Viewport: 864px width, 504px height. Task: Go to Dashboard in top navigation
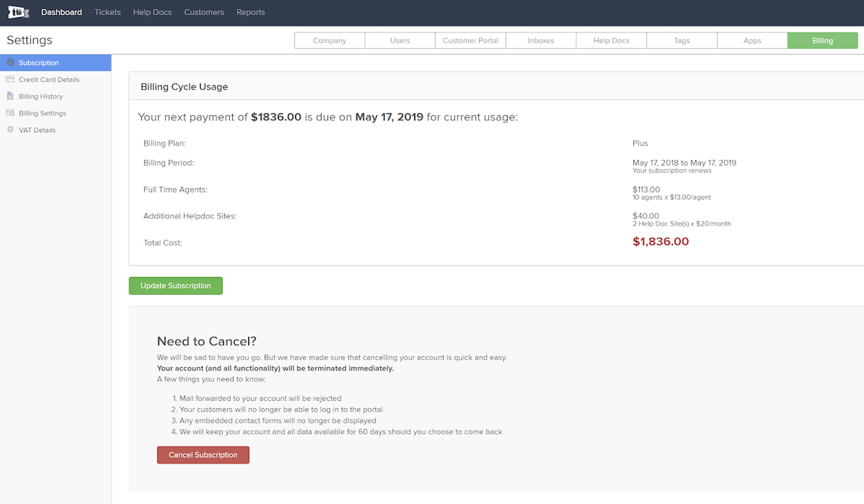(x=61, y=12)
